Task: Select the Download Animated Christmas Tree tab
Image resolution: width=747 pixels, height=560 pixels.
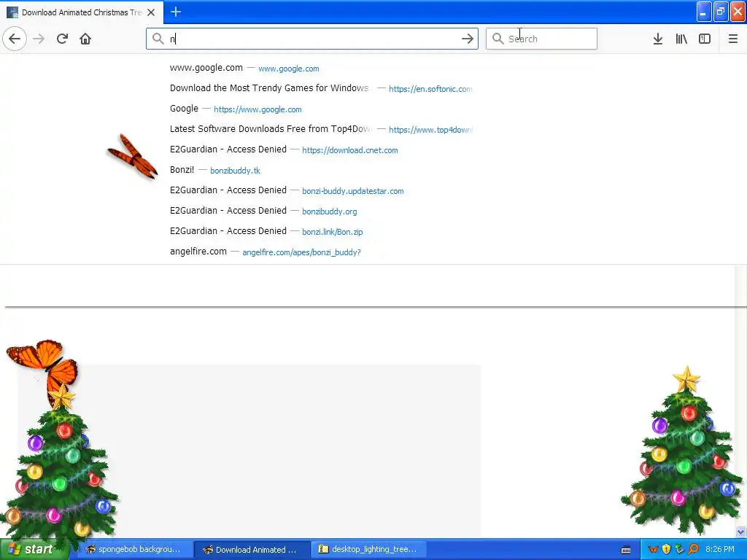Action: coord(82,12)
